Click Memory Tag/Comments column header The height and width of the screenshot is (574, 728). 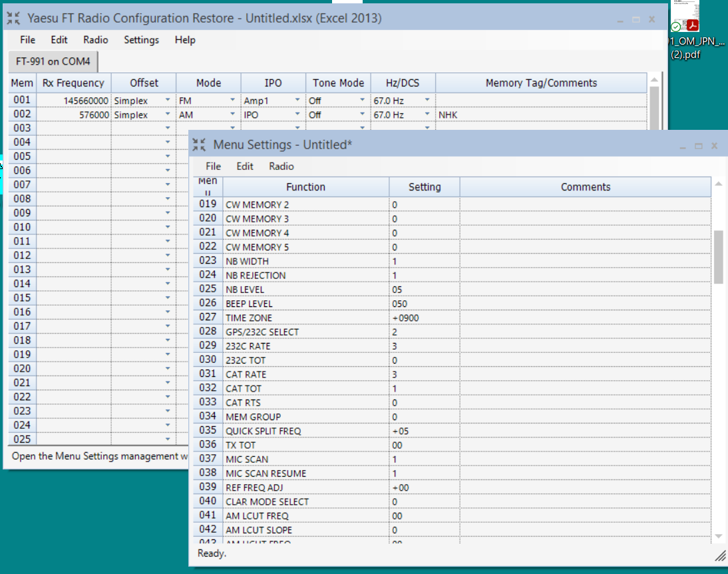[542, 83]
